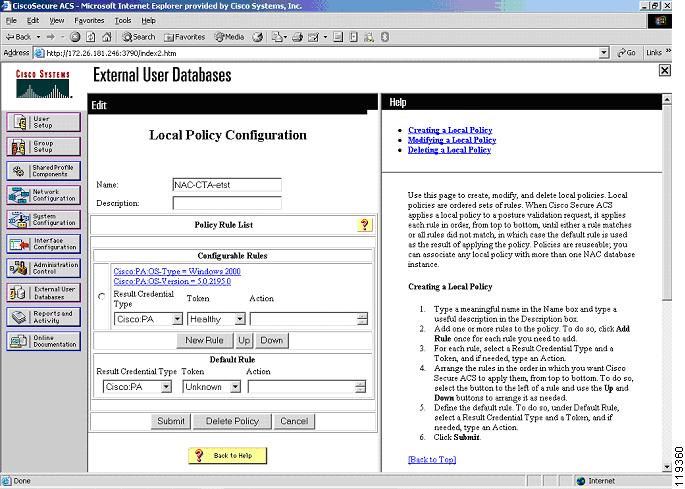
Task: Click the Help pane scroll up arrow
Action: [667, 100]
